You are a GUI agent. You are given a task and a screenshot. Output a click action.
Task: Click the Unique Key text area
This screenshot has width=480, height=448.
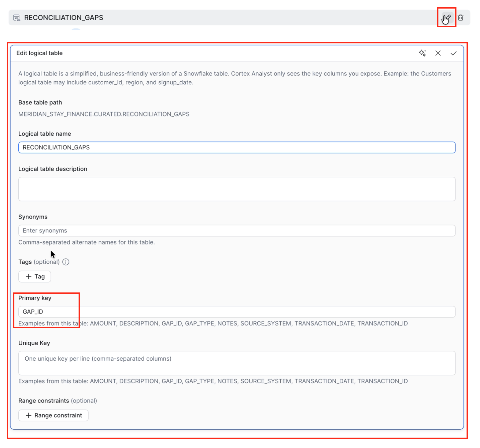click(237, 363)
